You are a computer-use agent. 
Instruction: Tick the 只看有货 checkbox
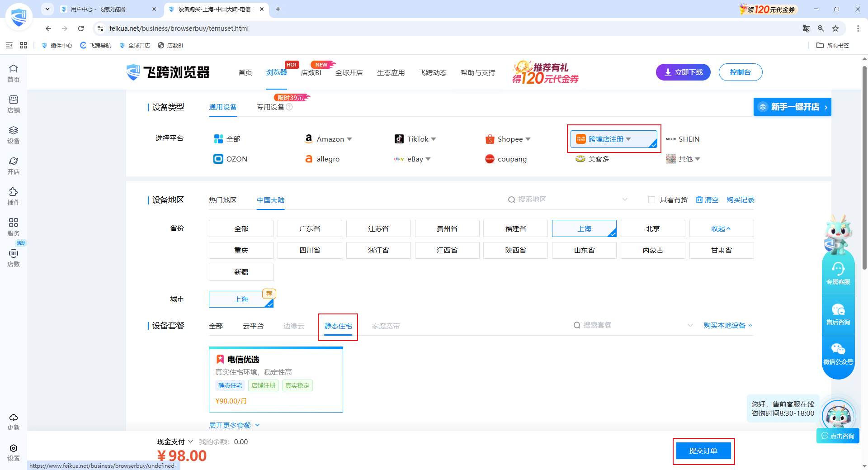(651, 199)
